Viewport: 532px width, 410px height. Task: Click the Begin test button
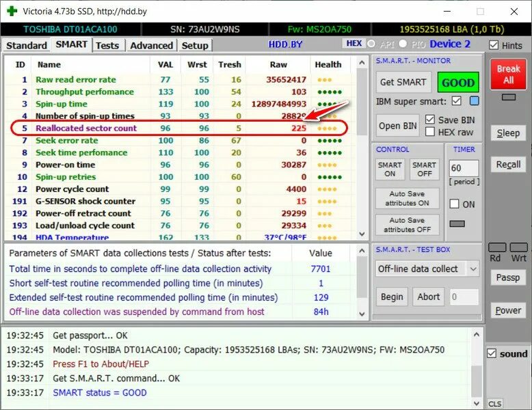click(392, 297)
